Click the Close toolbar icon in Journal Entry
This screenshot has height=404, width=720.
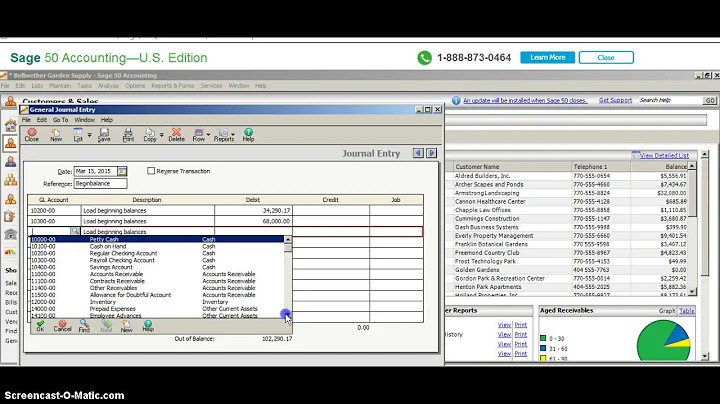coord(32,135)
